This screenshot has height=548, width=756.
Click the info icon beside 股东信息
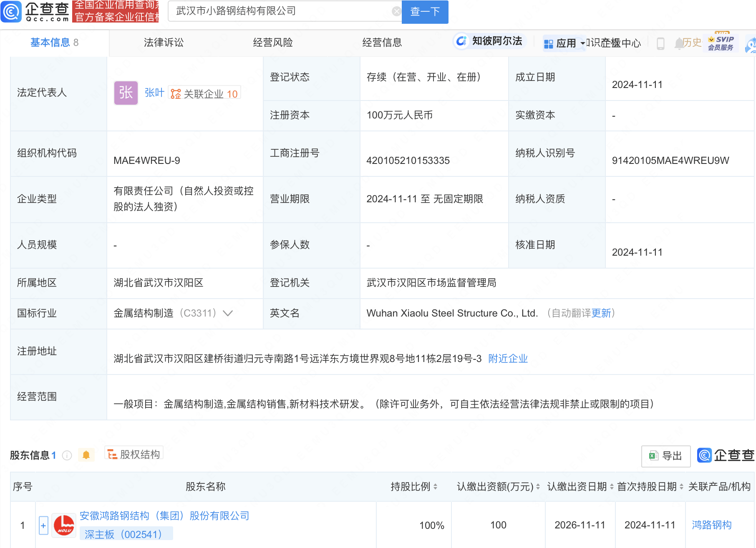(67, 455)
